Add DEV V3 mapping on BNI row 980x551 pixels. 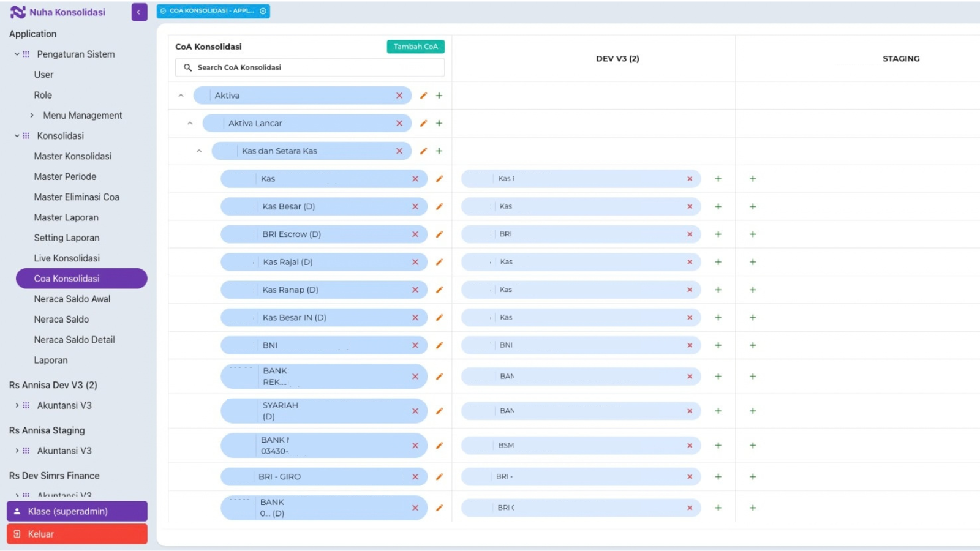tap(718, 345)
